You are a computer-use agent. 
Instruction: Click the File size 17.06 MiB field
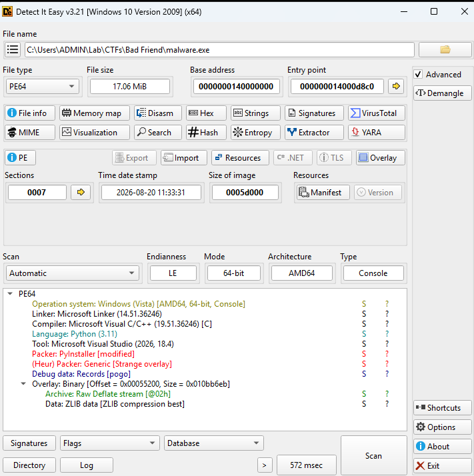pyautogui.click(x=130, y=87)
